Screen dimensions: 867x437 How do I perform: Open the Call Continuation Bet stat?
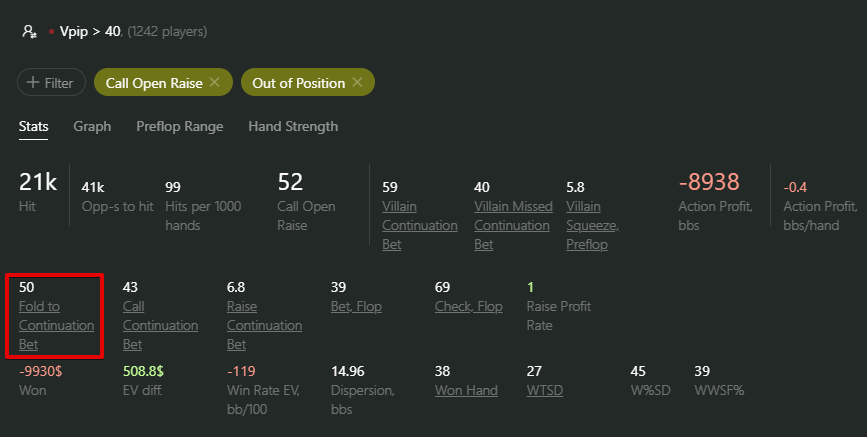(x=160, y=325)
